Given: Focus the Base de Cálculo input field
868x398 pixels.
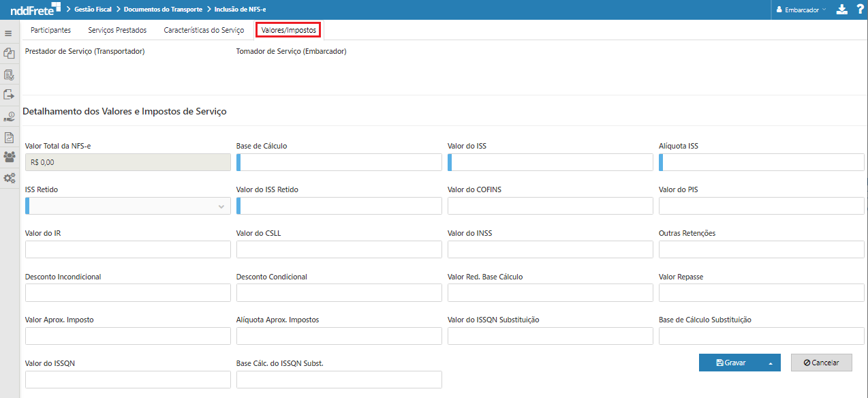Looking at the screenshot, I should [341, 162].
